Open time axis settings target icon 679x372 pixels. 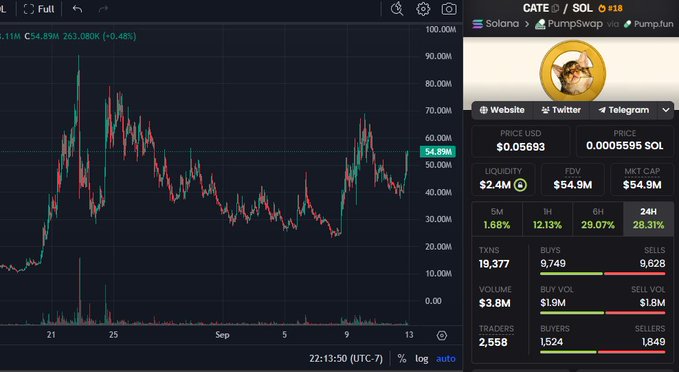(x=442, y=335)
